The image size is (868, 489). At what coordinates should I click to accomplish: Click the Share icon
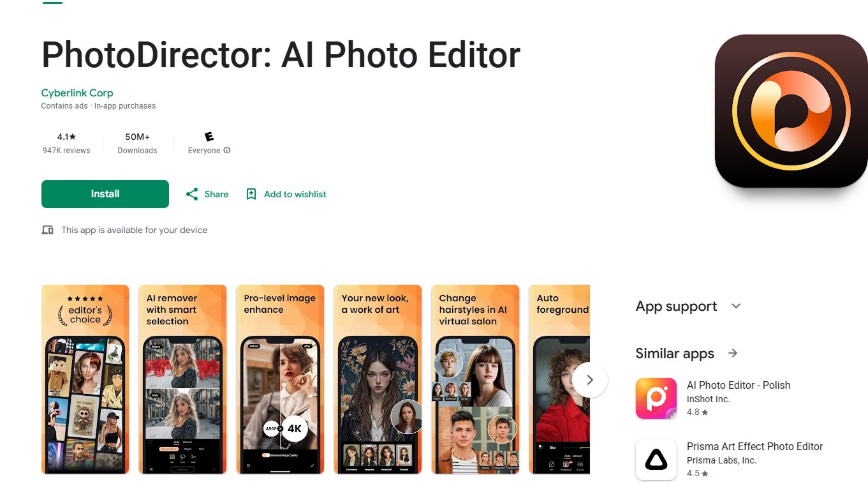pyautogui.click(x=192, y=194)
